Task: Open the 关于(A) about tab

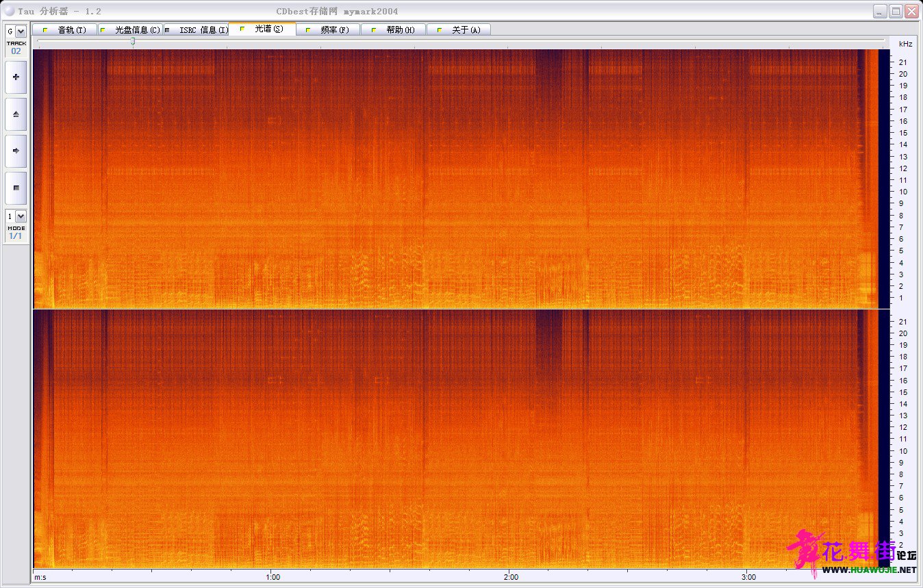Action: (x=459, y=29)
